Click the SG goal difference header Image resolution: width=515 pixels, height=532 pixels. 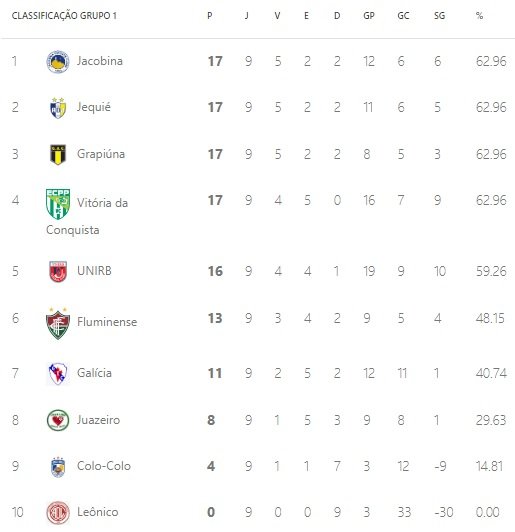click(x=439, y=16)
